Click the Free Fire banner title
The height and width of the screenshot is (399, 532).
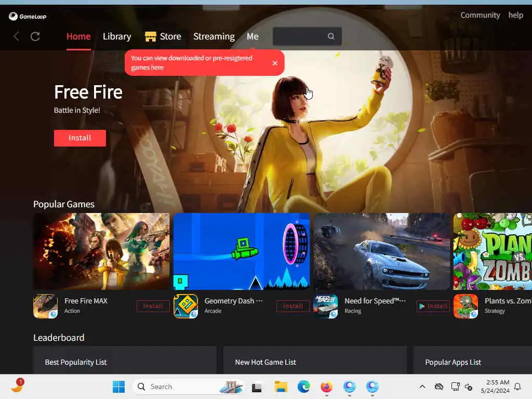pos(88,92)
